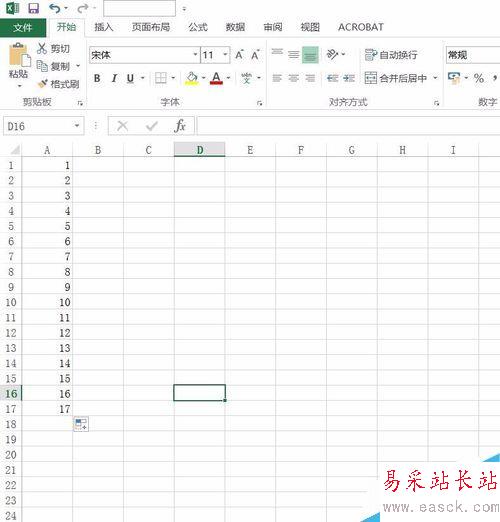The width and height of the screenshot is (500, 522).
Task: Click the Select All corner triangle
Action: click(14, 150)
